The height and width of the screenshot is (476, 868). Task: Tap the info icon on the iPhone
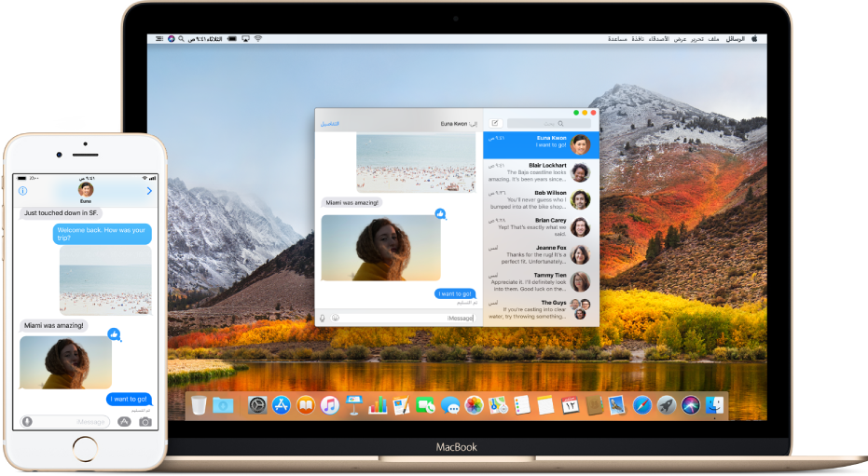click(22, 191)
